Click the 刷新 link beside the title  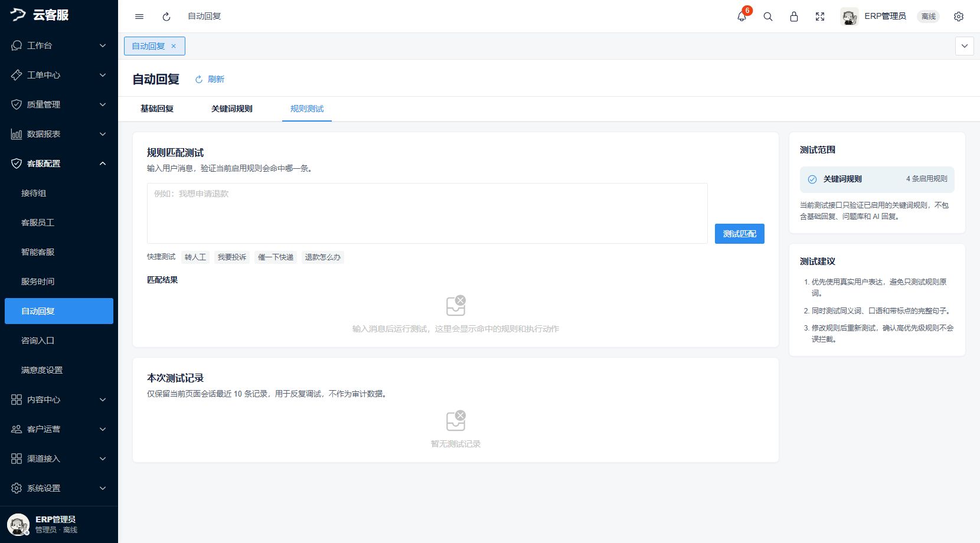pos(210,79)
